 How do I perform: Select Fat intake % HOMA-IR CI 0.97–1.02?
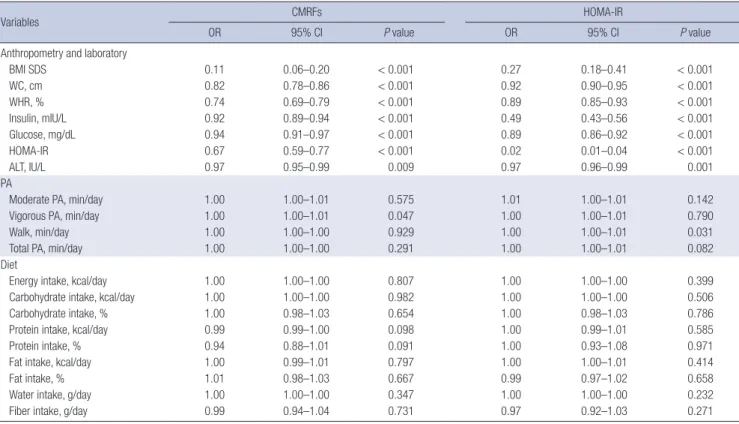point(604,379)
